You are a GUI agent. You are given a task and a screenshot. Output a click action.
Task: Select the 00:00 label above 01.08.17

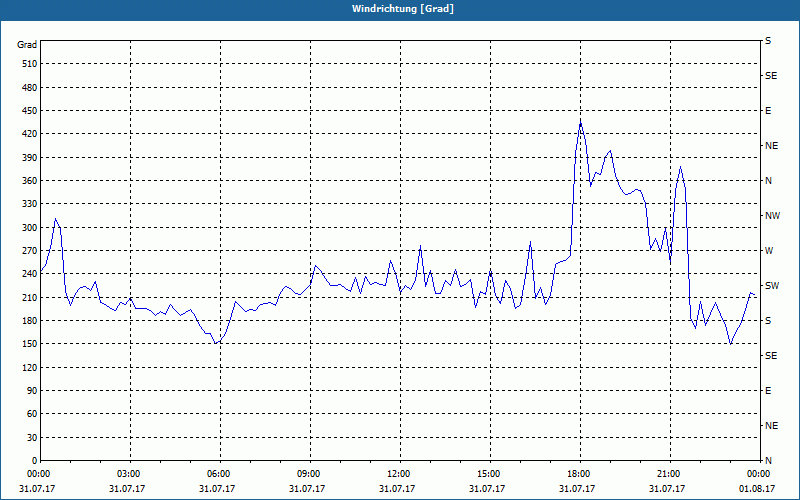[x=759, y=473]
